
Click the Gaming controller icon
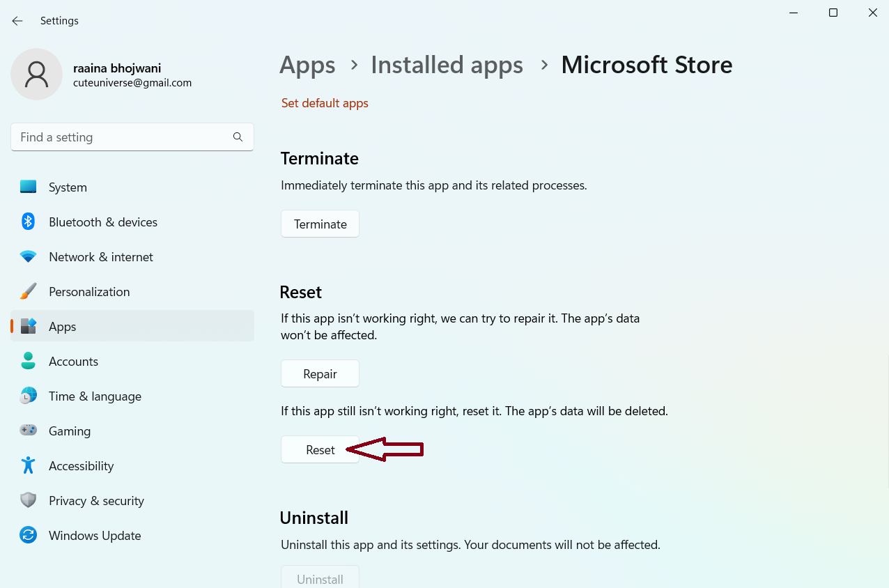pos(29,431)
